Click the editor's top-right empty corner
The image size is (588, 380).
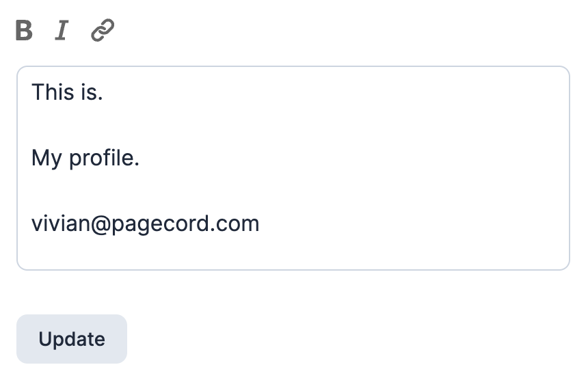click(x=555, y=79)
